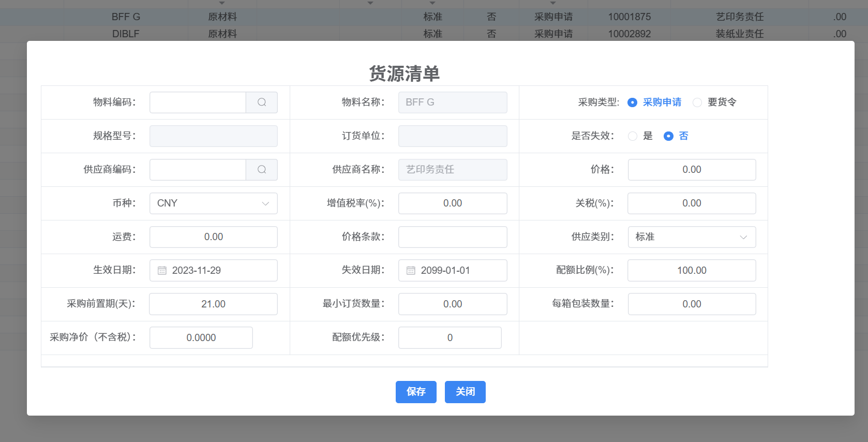Screen dimensions: 868x442
Task: Set 是否失效 to 是
Action: tap(633, 136)
